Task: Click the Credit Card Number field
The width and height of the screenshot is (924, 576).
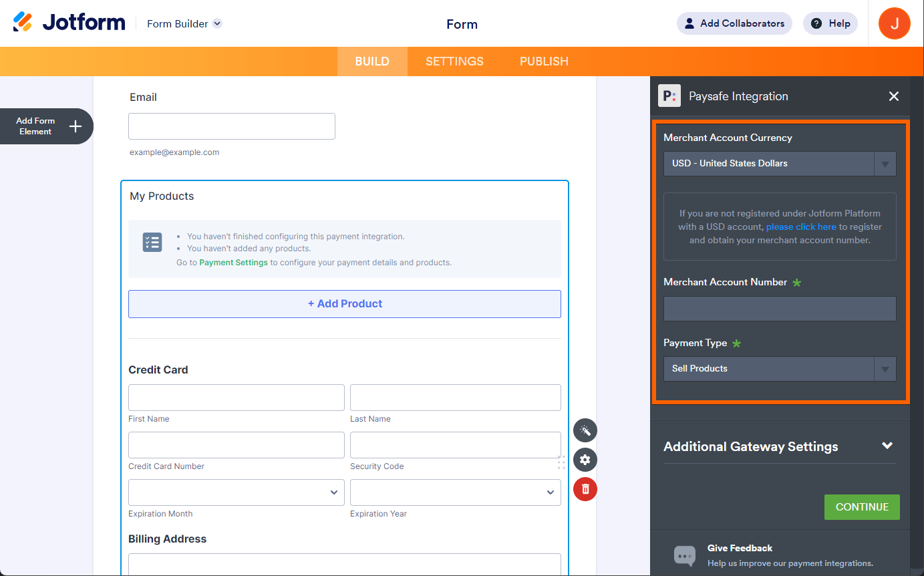Action: (x=237, y=445)
